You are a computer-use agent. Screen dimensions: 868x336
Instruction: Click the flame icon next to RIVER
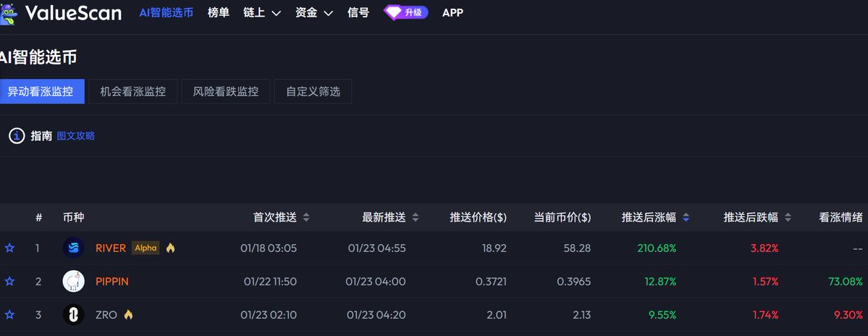171,248
